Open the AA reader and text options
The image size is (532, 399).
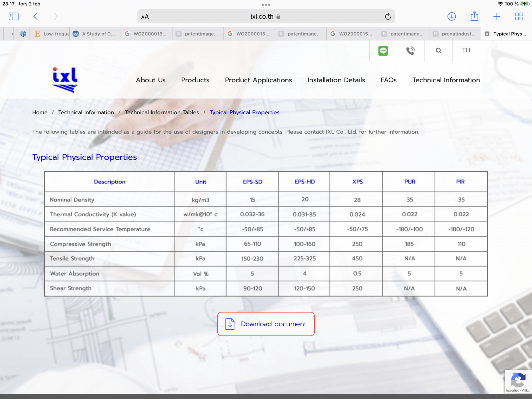pyautogui.click(x=145, y=17)
